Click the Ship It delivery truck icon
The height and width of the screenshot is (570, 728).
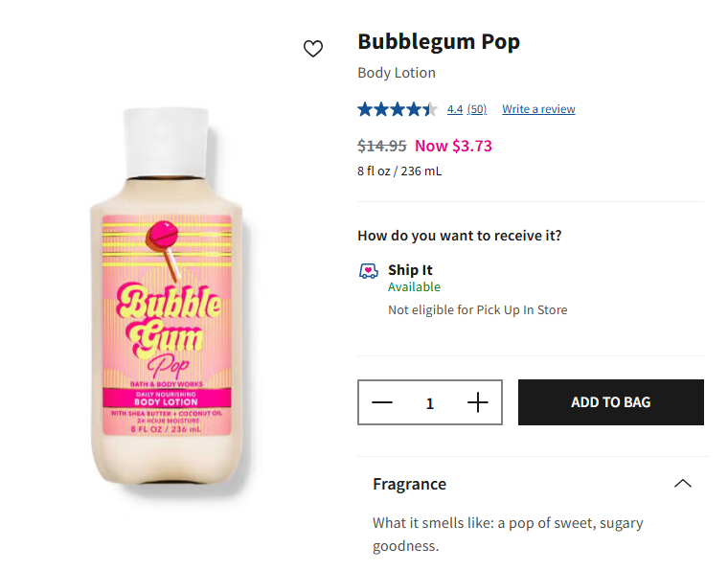pyautogui.click(x=369, y=271)
